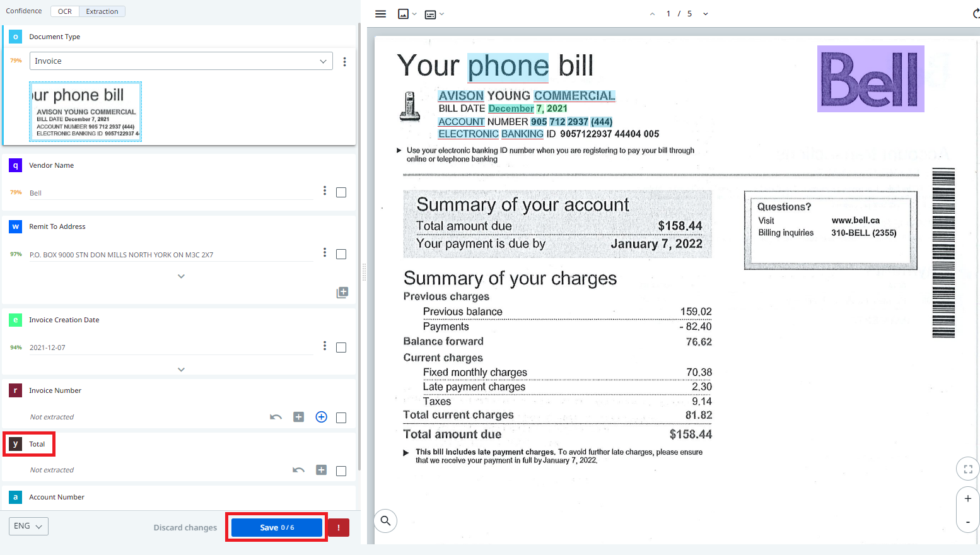Click highlighted 'ELECTRONIC' word in bill
980x555 pixels.
(x=469, y=134)
